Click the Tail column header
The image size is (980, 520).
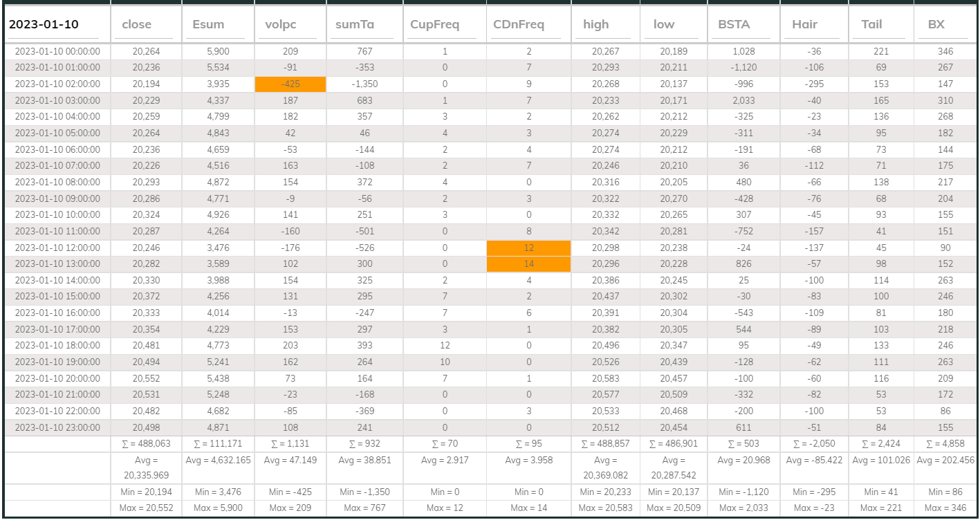[878, 25]
